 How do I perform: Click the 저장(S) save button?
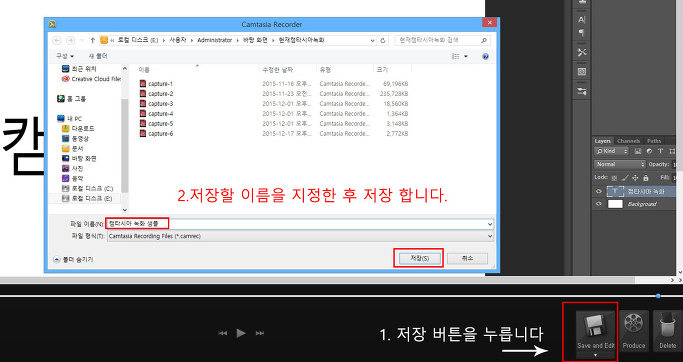point(419,258)
